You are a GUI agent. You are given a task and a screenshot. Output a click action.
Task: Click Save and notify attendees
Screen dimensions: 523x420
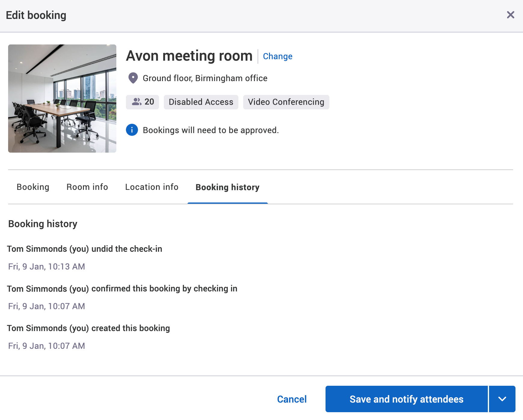(406, 399)
